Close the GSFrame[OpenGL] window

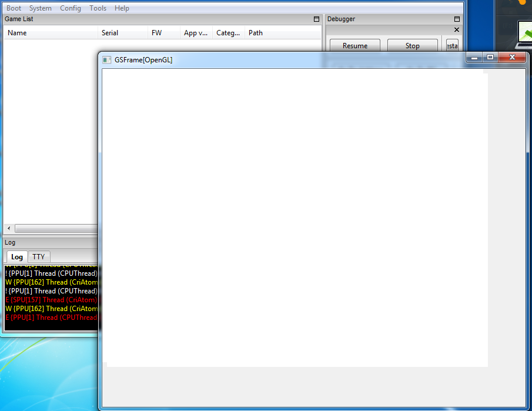512,58
